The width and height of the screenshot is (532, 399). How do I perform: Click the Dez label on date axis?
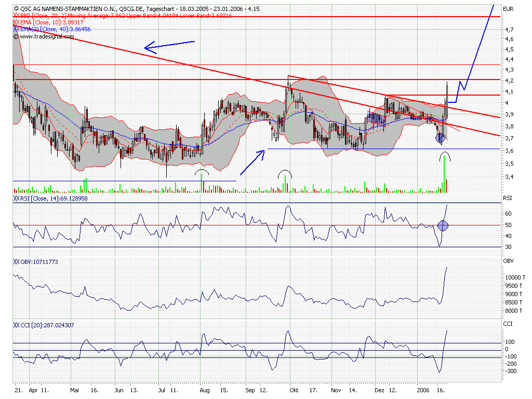click(379, 391)
